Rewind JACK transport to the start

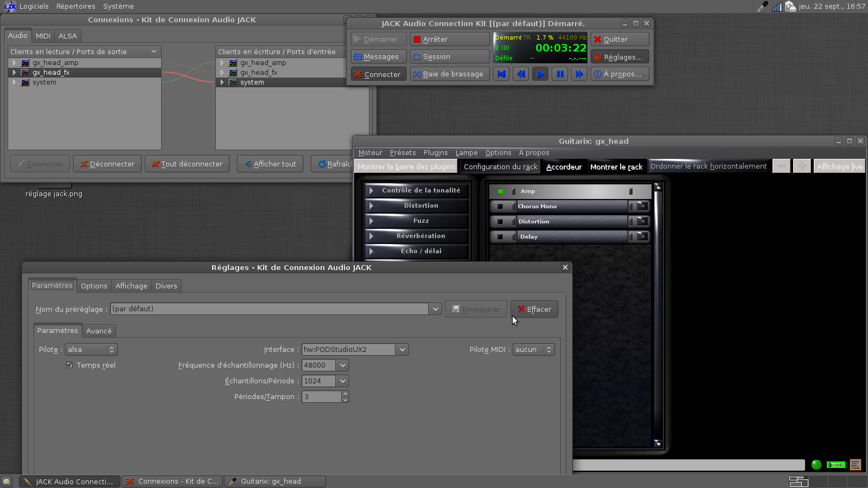point(502,74)
